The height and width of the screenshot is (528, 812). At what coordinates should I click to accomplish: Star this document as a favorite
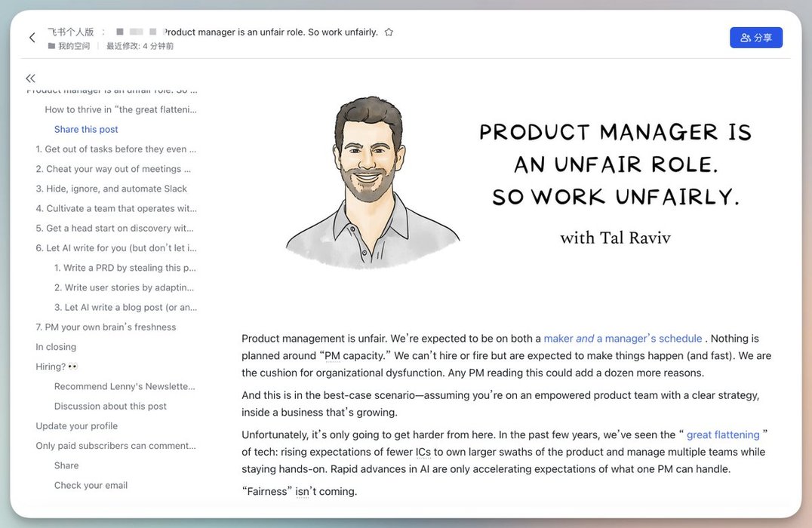pyautogui.click(x=389, y=32)
